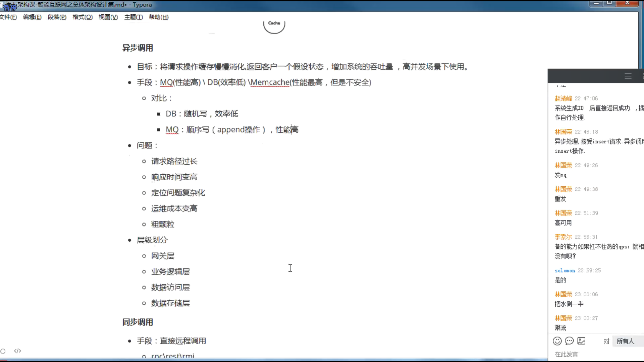Open the emoji picker in chat

coord(557,341)
